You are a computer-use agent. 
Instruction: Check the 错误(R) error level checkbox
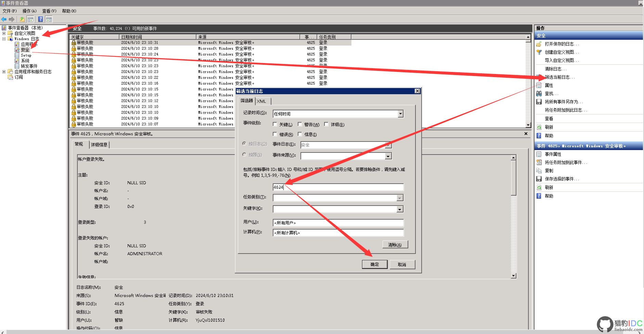click(x=275, y=134)
